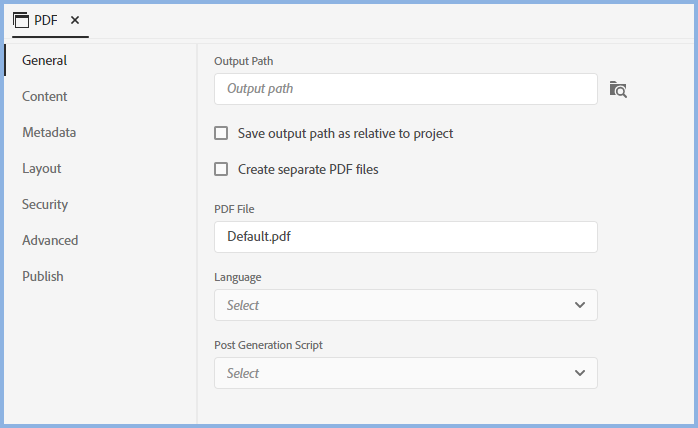Screen dimensions: 698x428
Task: Click the "Create separate PDF files" label text
Action: point(308,169)
